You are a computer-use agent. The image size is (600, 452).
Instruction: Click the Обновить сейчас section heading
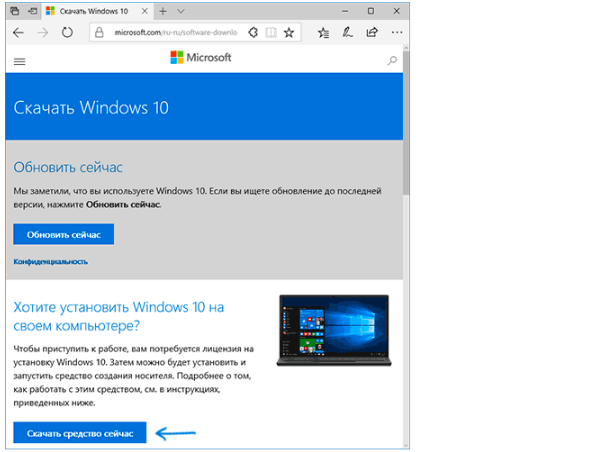coord(68,167)
